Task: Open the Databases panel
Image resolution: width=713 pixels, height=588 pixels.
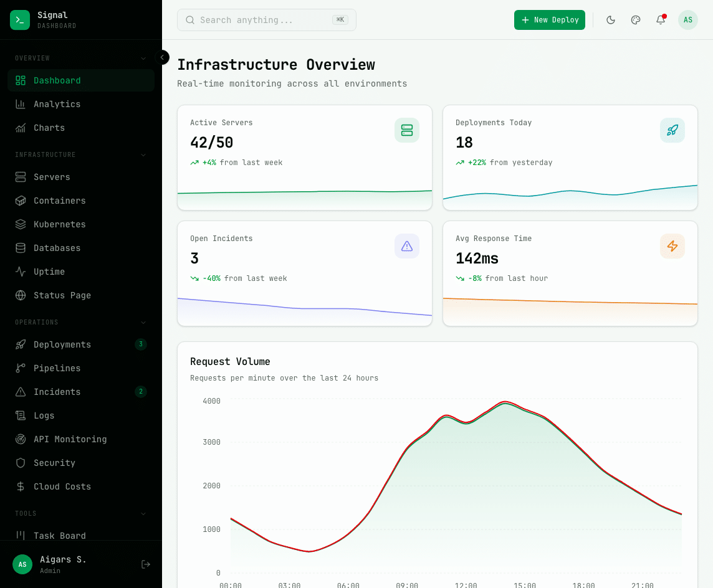Action: (x=57, y=248)
